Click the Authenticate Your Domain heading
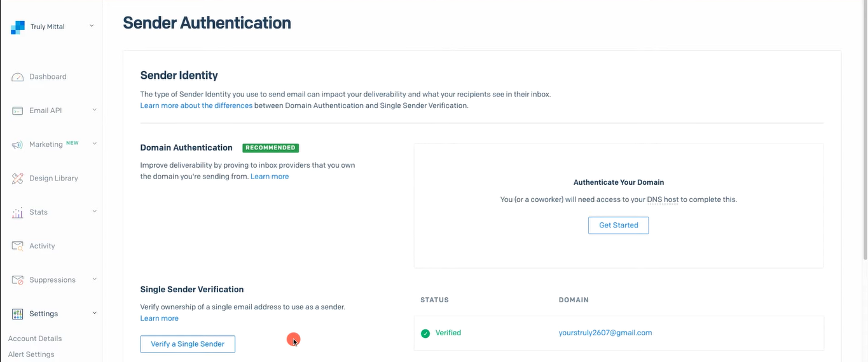Image resolution: width=868 pixels, height=362 pixels. click(x=619, y=182)
